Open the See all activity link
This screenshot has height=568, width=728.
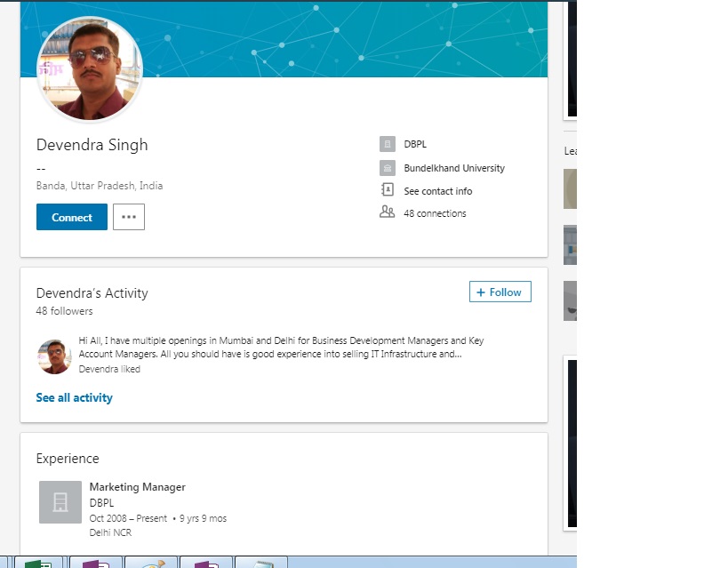[75, 397]
